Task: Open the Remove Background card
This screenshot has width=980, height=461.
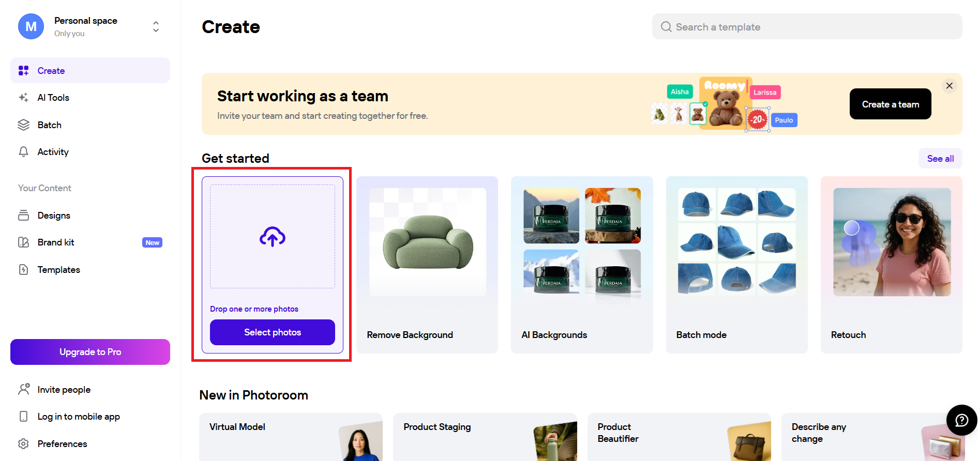Action: [x=427, y=265]
